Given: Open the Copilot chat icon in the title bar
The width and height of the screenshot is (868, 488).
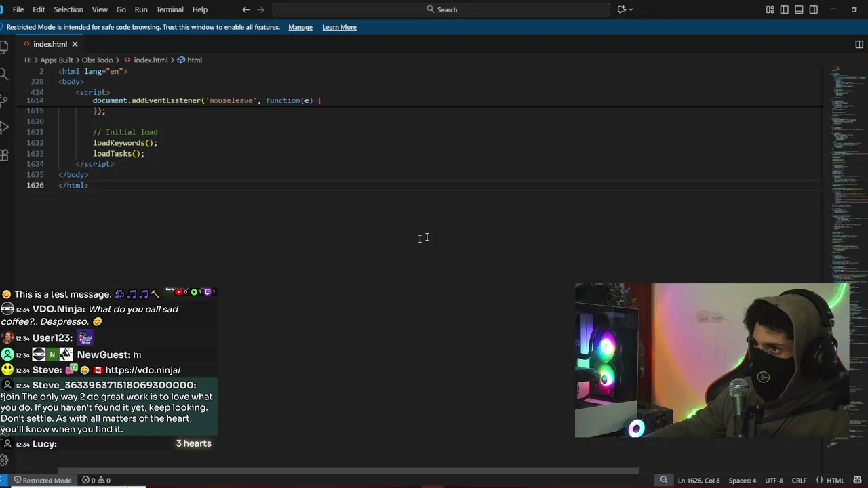Looking at the screenshot, I should tap(621, 9).
